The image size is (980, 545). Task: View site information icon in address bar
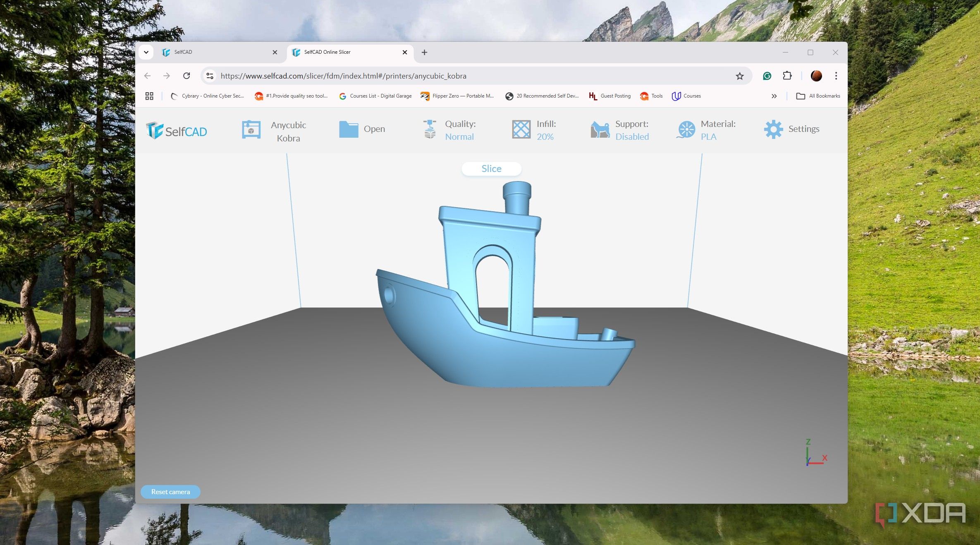pos(210,76)
